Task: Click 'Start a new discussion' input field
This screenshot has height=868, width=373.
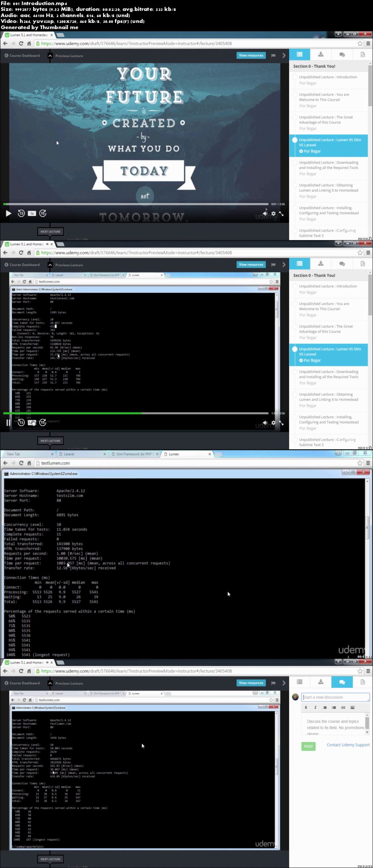Action: 336,697
